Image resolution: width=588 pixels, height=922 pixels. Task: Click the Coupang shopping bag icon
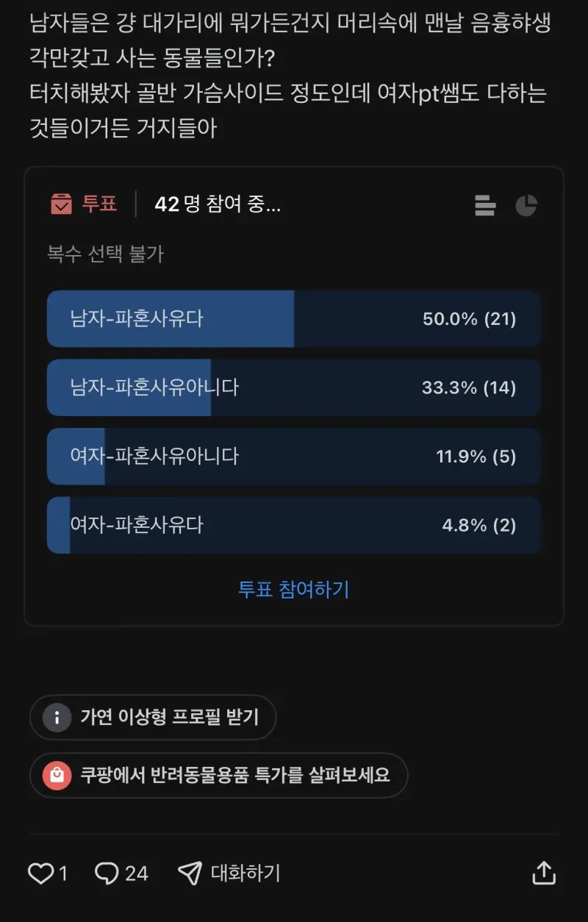(x=57, y=775)
